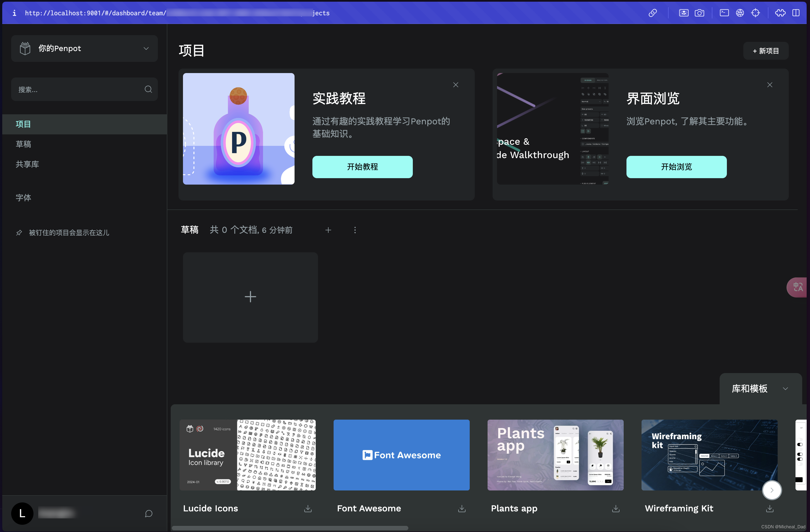Open 草稿 in sidebar navigation
The height and width of the screenshot is (532, 810).
[x=23, y=144]
